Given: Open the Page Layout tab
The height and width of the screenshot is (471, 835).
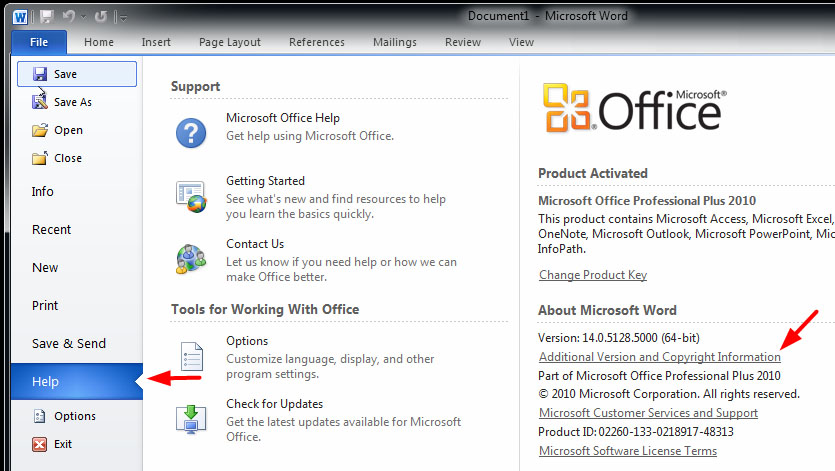Looking at the screenshot, I should point(230,42).
